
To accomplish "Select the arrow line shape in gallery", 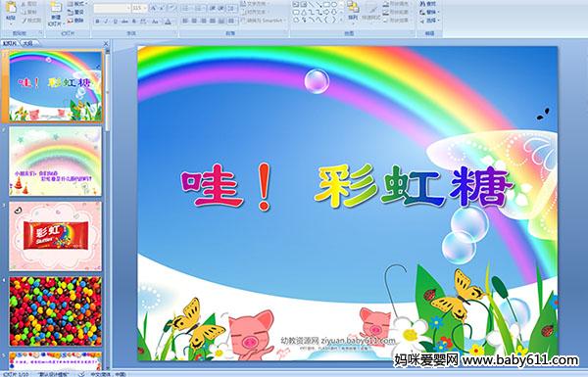I will 318,5.
